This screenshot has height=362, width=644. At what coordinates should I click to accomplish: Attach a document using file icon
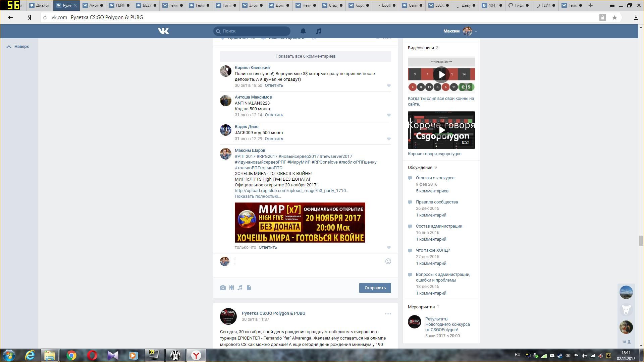[249, 288]
